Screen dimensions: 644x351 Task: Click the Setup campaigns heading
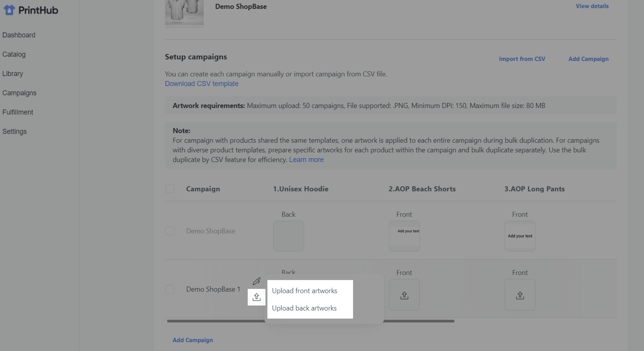pyautogui.click(x=196, y=57)
